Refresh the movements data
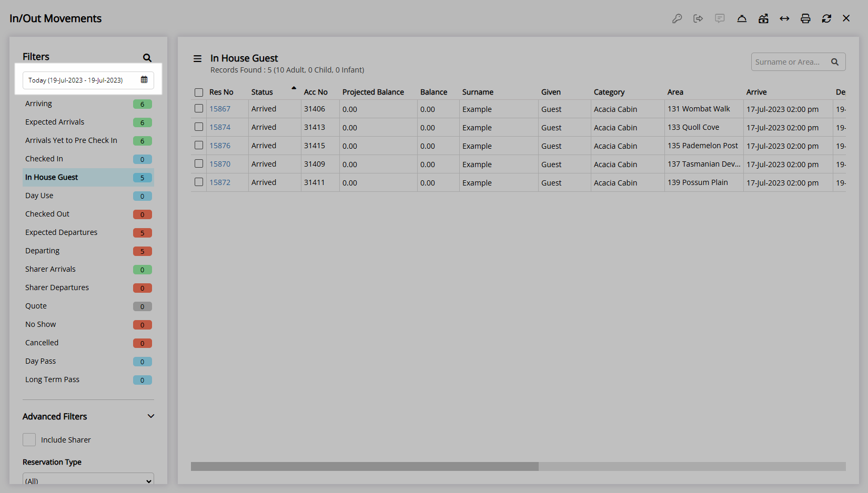Image resolution: width=868 pixels, height=493 pixels. coord(826,19)
